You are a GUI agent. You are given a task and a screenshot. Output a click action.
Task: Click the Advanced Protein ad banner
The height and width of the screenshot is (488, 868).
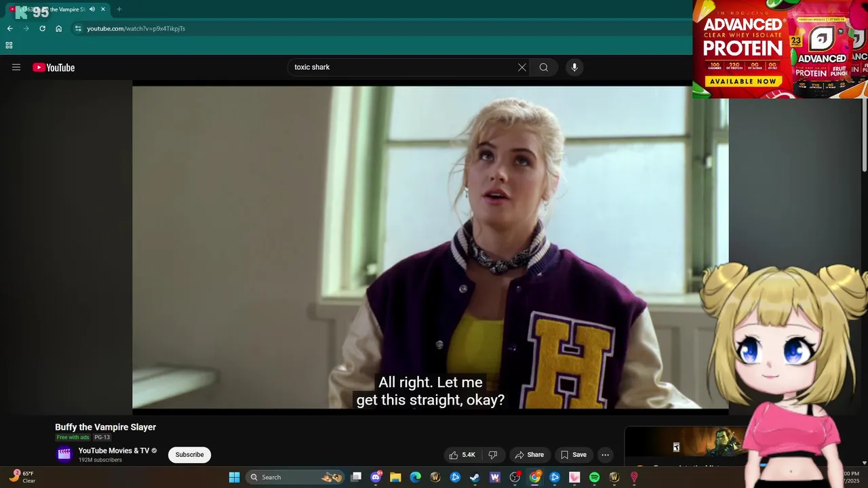[780, 49]
